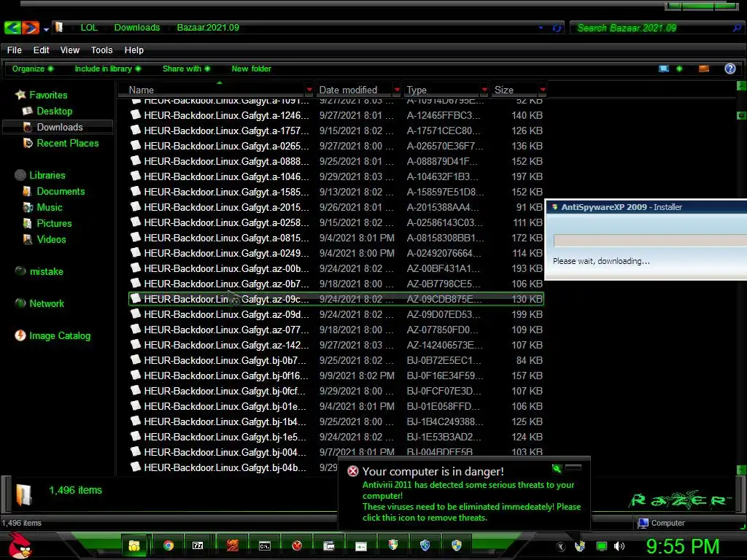Image resolution: width=747 pixels, height=560 pixels.
Task: Open the Type column filter arrow
Action: click(484, 90)
